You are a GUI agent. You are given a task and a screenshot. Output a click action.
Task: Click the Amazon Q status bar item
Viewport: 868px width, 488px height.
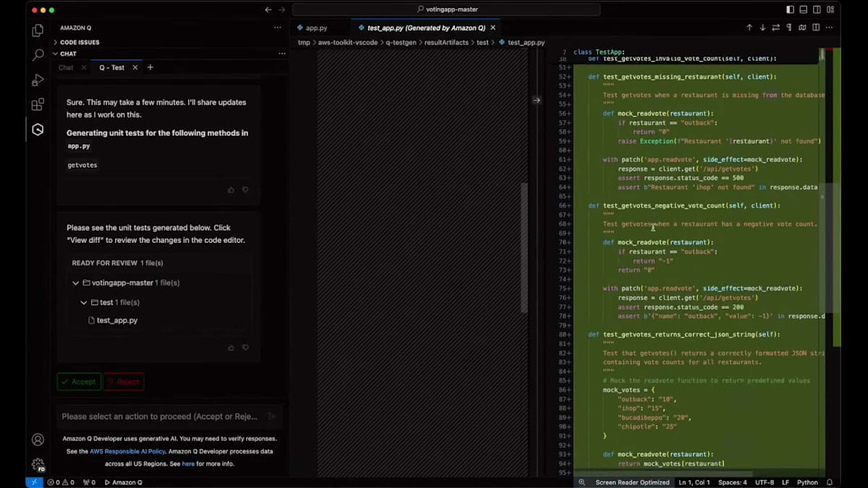tap(124, 482)
